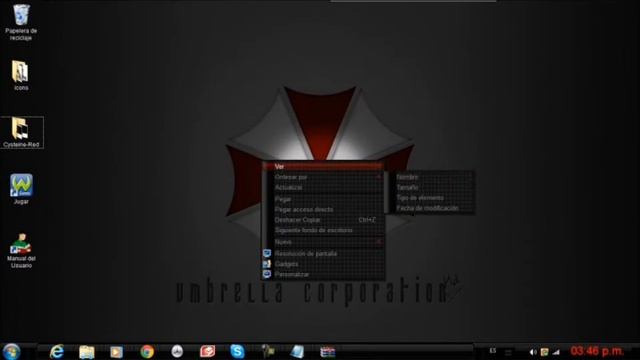Launch Google Chrome from taskbar
This screenshot has height=360, width=640.
coord(147,351)
